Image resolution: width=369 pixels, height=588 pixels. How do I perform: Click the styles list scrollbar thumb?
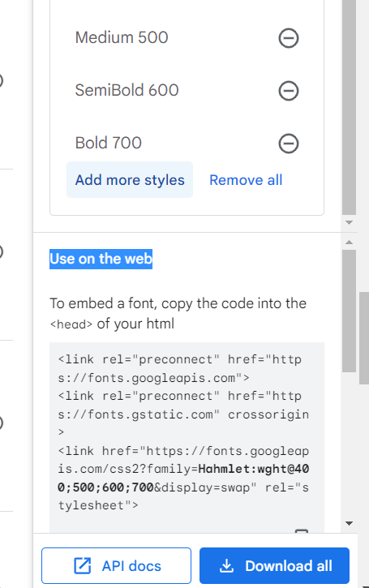[349, 107]
